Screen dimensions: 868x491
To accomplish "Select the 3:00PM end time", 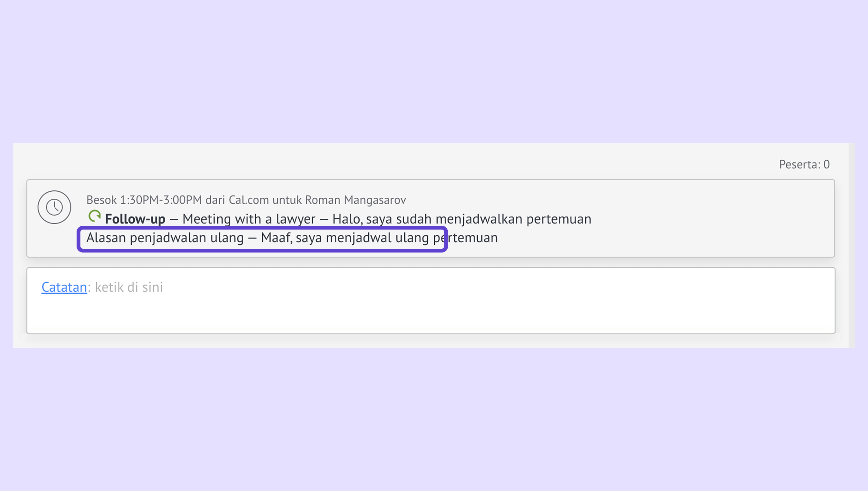I will [183, 200].
